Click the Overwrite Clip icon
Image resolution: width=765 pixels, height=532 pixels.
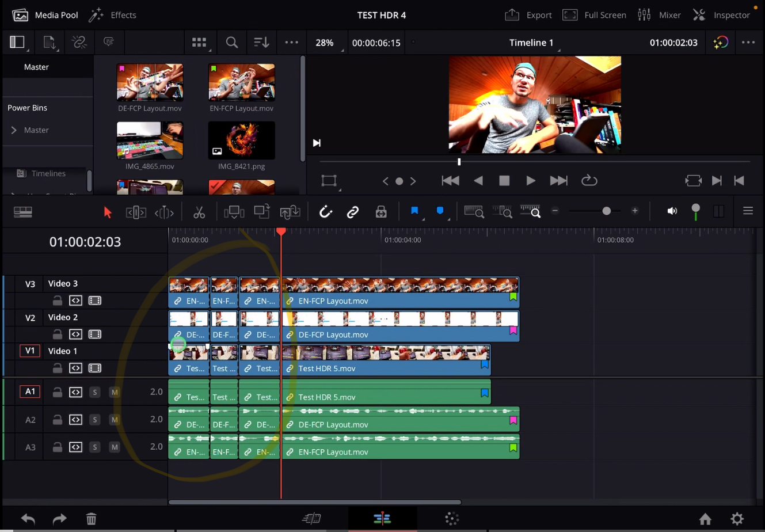tap(262, 212)
